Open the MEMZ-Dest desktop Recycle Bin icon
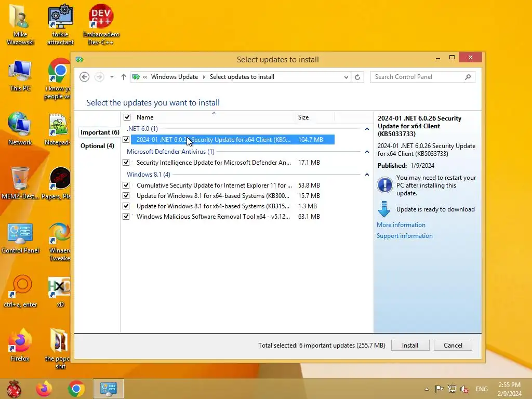Viewport: 532px width, 399px height. pos(20,183)
